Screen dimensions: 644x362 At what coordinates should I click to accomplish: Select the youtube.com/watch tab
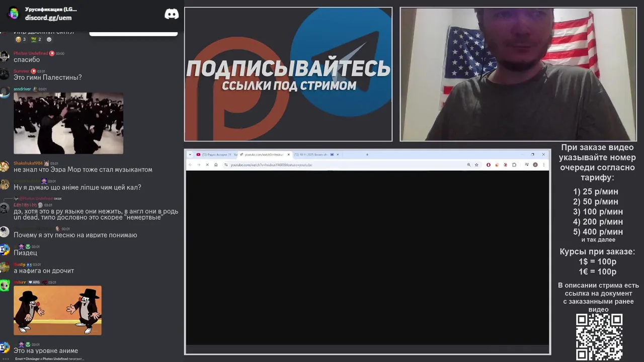(265, 154)
